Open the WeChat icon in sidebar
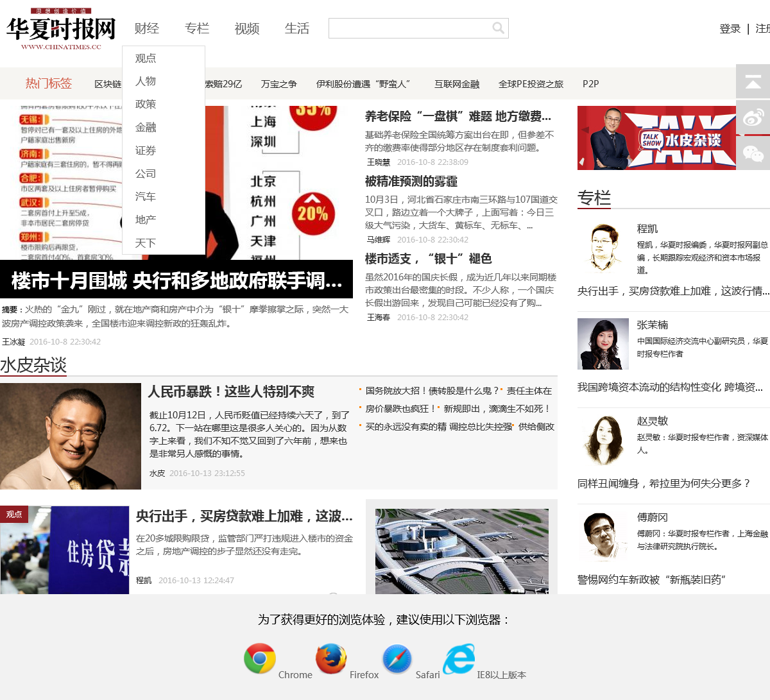 pyautogui.click(x=753, y=153)
